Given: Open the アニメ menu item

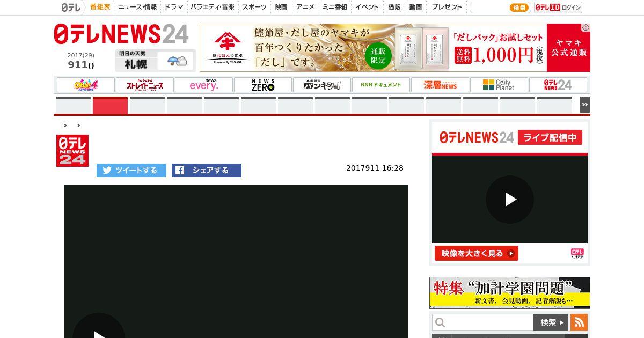Looking at the screenshot, I should coord(305,8).
